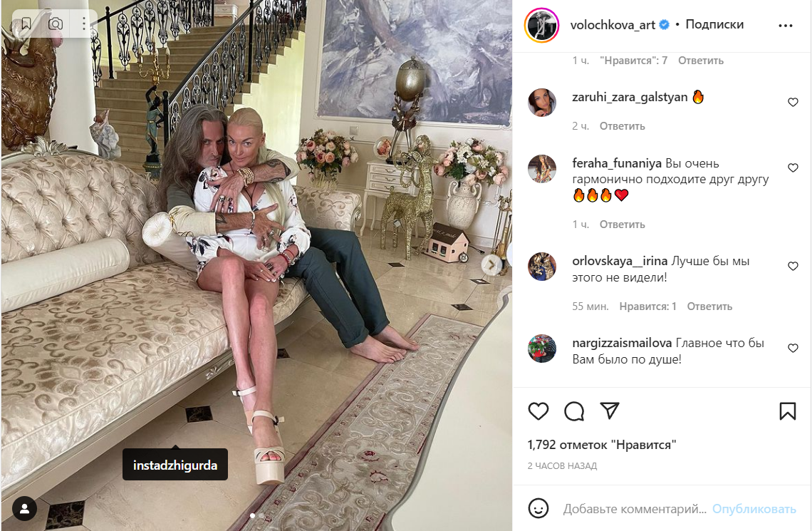This screenshot has width=812, height=531.
Task: Like zaruhi_zara_galstyan's comment
Action: (x=793, y=102)
